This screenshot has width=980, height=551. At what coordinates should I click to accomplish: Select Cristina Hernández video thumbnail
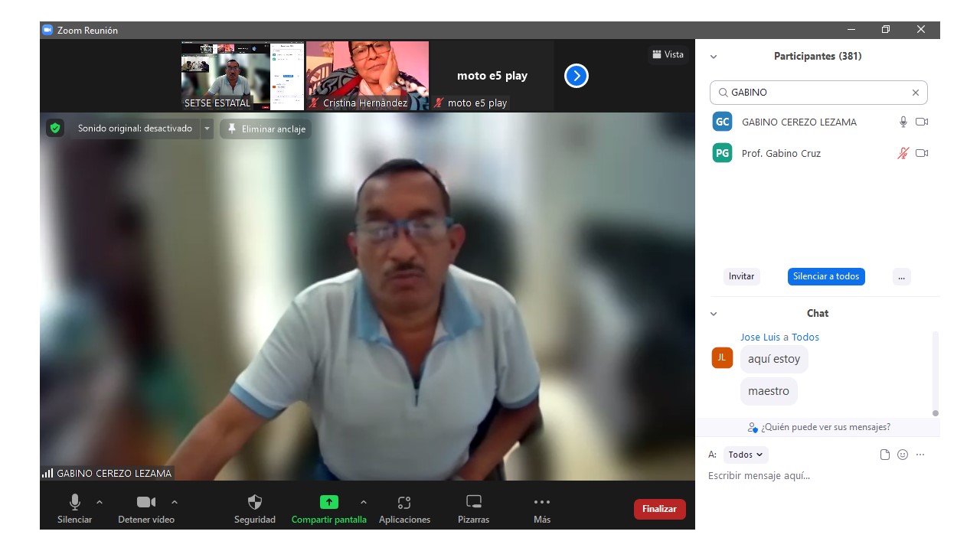click(367, 76)
